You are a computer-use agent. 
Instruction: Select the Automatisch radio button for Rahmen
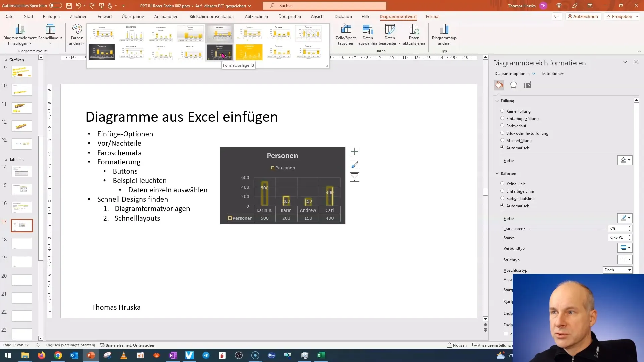tap(502, 205)
